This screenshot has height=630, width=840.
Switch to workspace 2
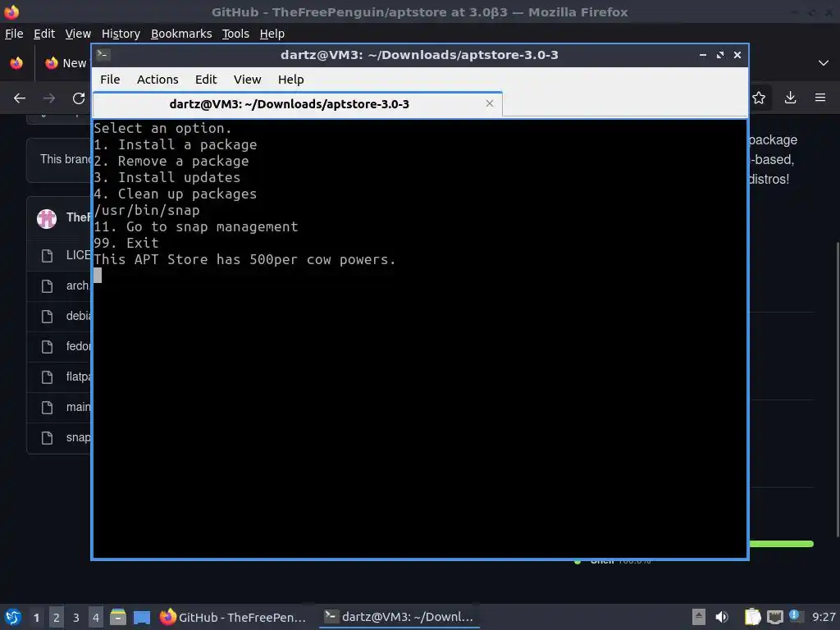[x=57, y=618]
